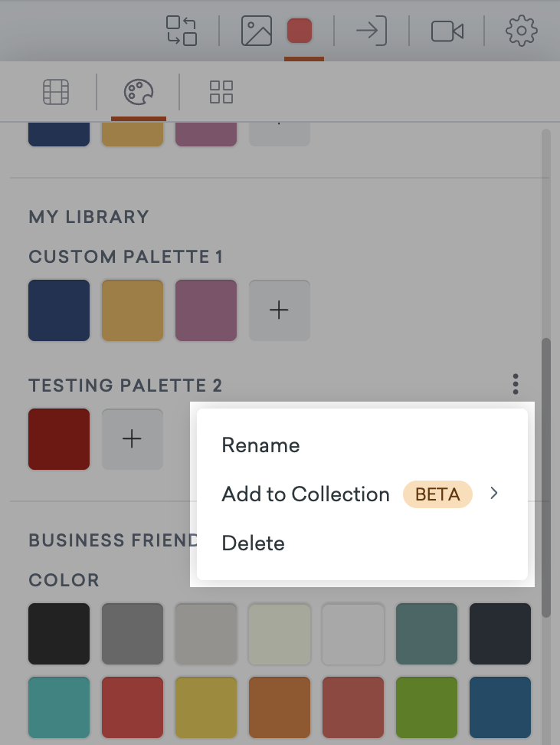Click the vertical scrollbar of the palette panel
560x745 pixels.
pyautogui.click(x=546, y=478)
